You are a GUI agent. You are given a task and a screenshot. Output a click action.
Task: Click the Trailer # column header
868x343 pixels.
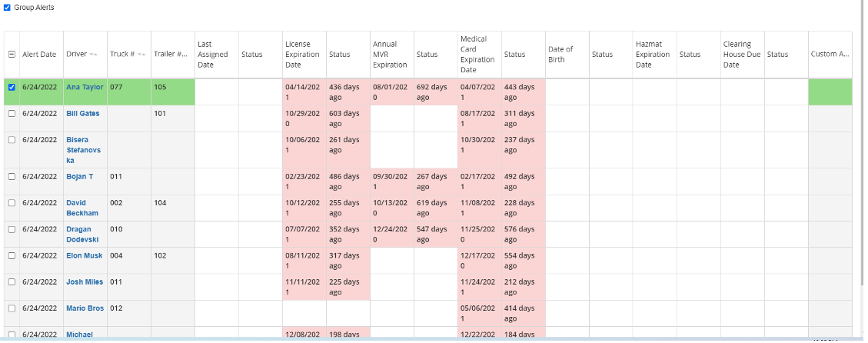click(172, 55)
